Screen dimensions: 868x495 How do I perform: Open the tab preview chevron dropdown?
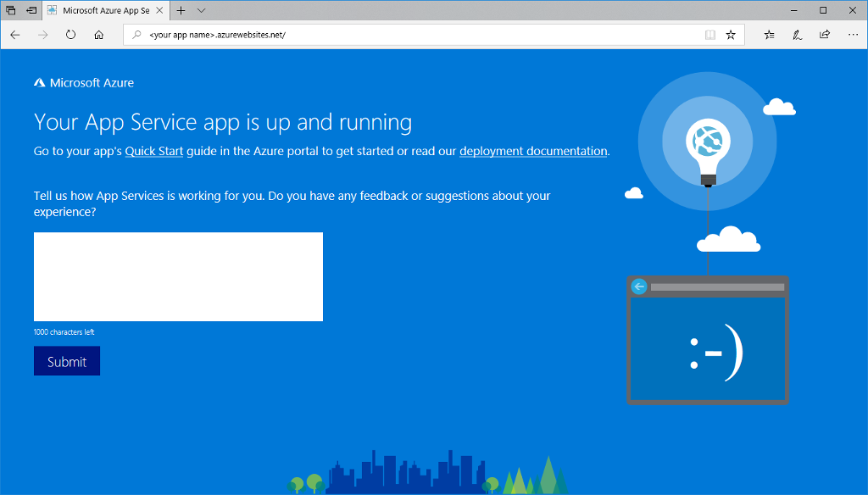coord(201,10)
